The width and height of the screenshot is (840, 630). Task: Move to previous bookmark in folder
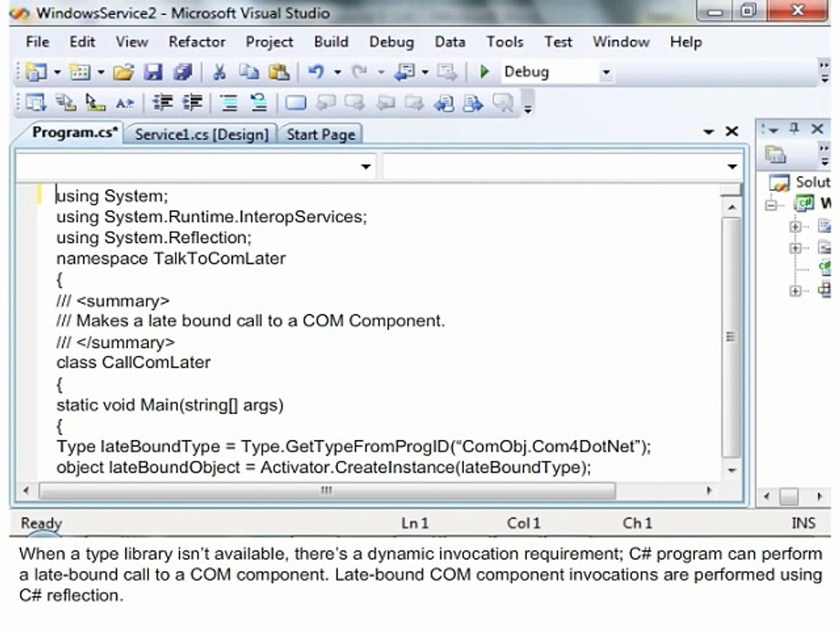click(x=385, y=102)
